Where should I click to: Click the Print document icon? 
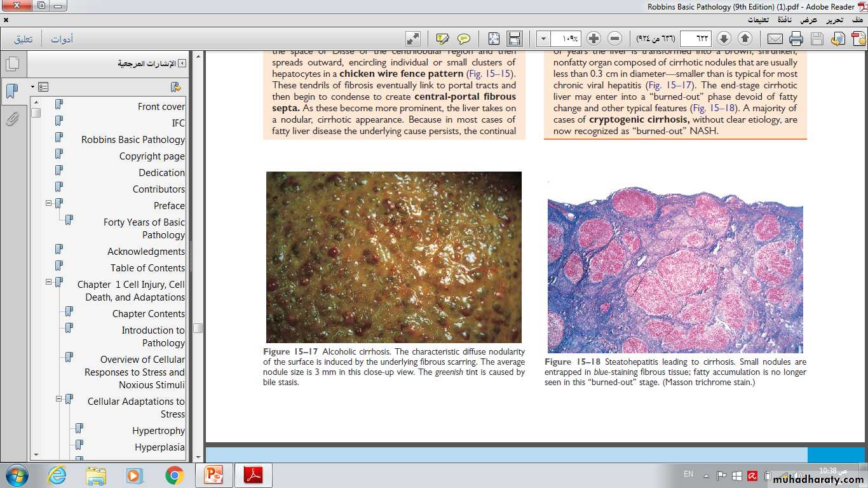point(796,39)
